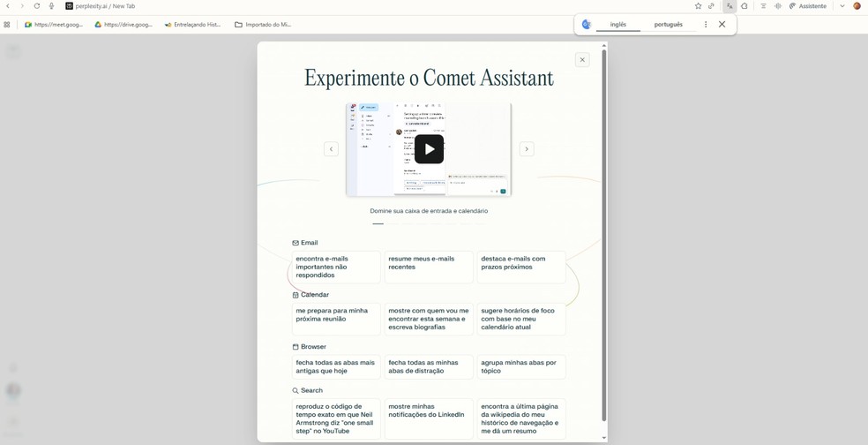Go back with the browser back arrow
This screenshot has height=445, width=868.
point(8,6)
